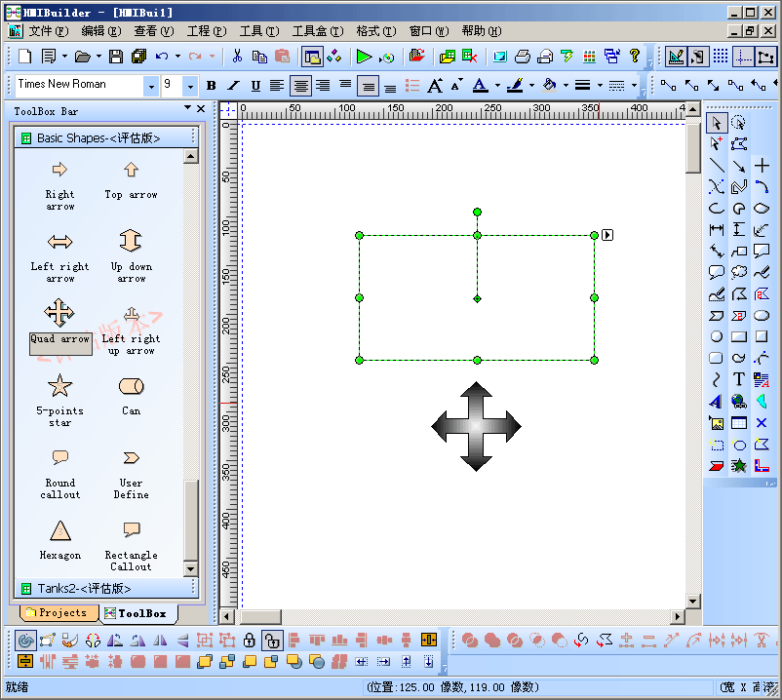Toggle Underline text formatting
The width and height of the screenshot is (782, 700).
tap(255, 86)
